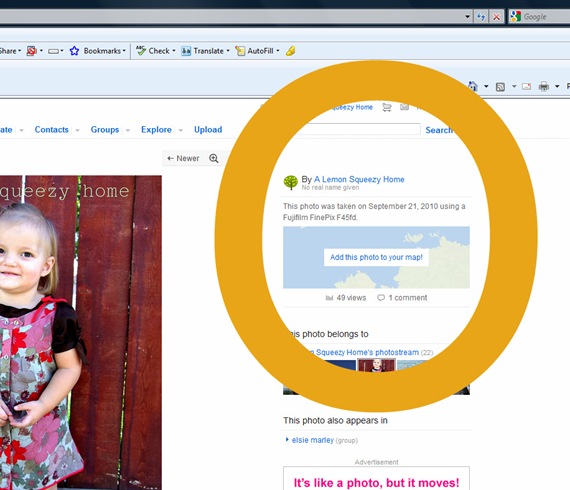Click the 1 comment link

[x=402, y=298]
